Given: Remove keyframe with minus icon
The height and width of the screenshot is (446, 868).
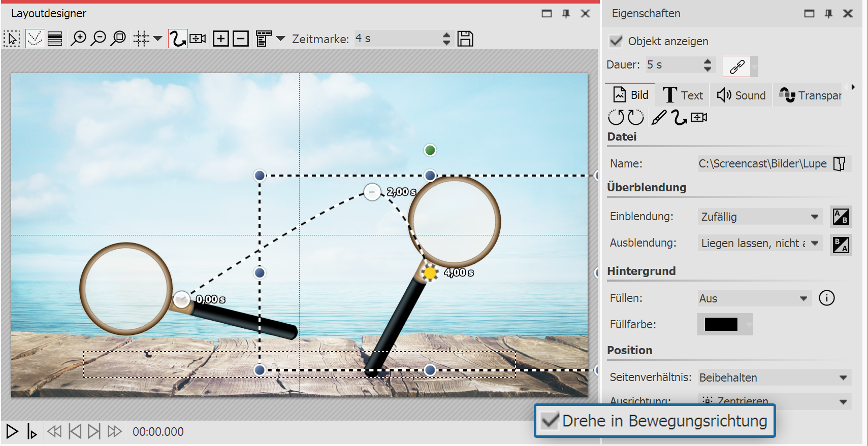Looking at the screenshot, I should (x=241, y=39).
